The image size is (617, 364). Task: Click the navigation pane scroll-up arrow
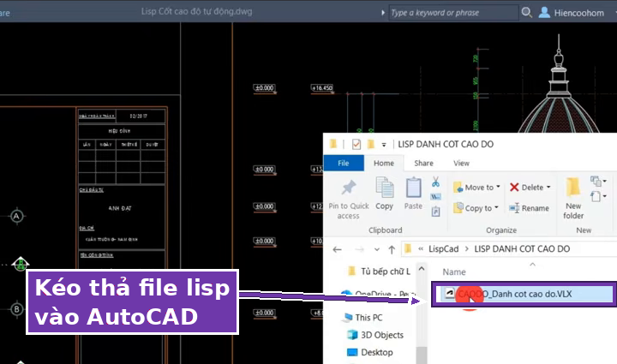(x=422, y=269)
